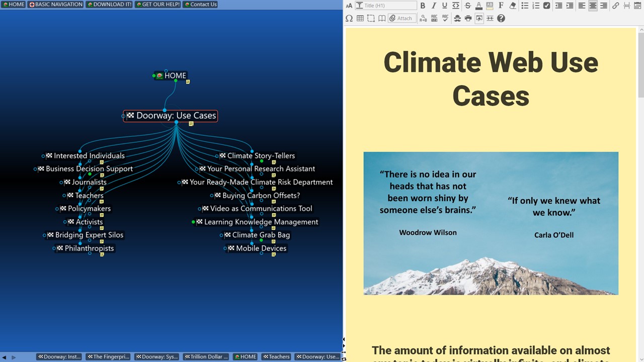
Task: Pick the text color swatch
Action: (479, 6)
